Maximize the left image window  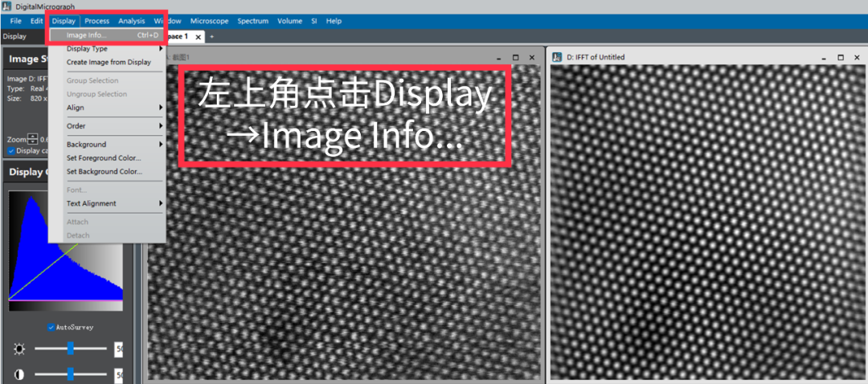coord(515,58)
